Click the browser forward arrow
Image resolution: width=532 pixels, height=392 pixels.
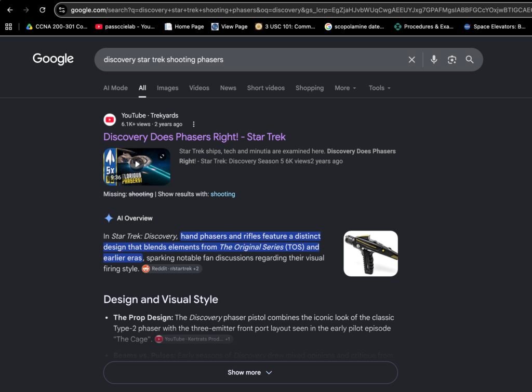(26, 10)
